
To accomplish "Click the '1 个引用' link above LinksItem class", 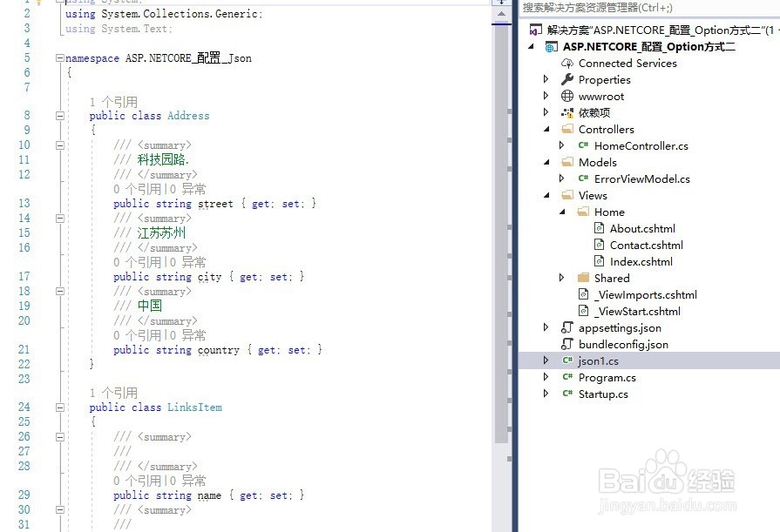I will point(113,393).
